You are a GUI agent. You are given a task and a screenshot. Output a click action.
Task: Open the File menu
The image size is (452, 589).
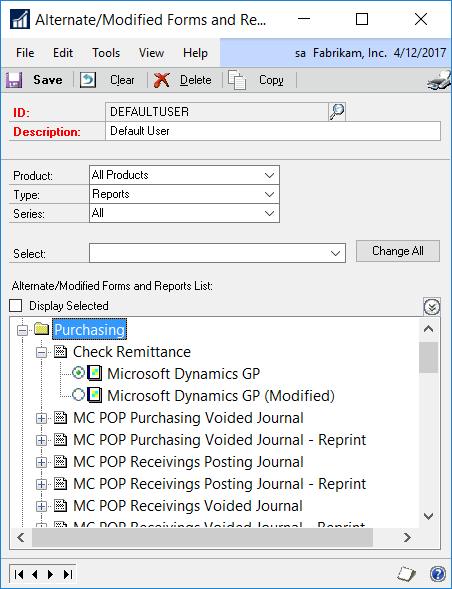point(25,53)
